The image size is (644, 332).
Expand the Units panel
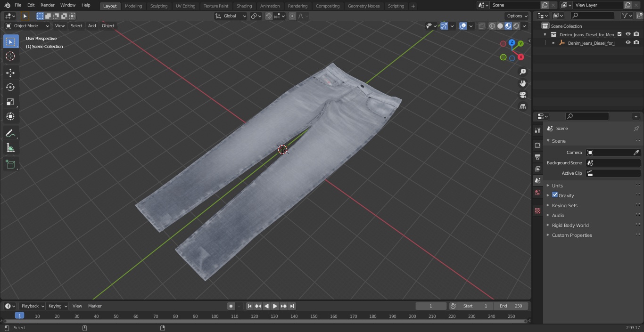pos(557,186)
